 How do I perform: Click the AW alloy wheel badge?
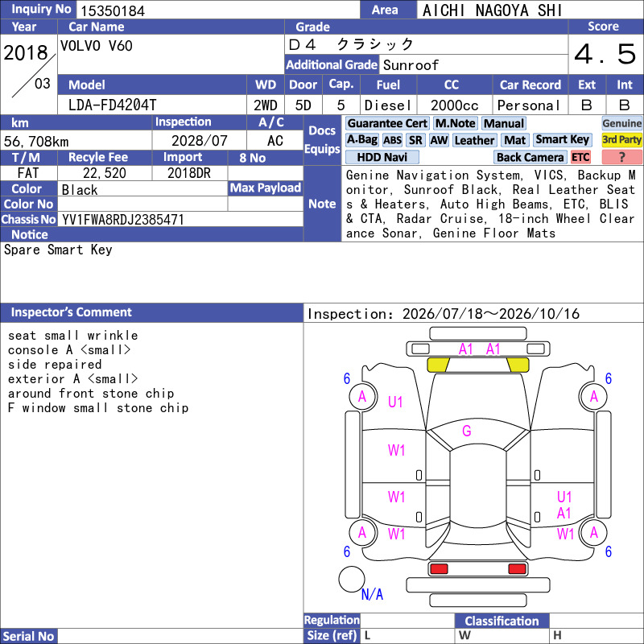coord(439,140)
